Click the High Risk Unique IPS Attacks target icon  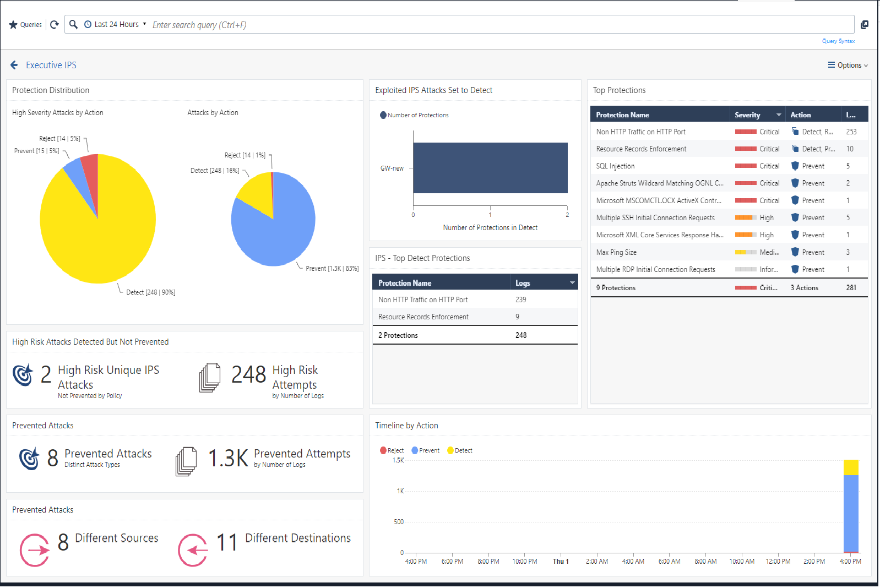pos(23,375)
